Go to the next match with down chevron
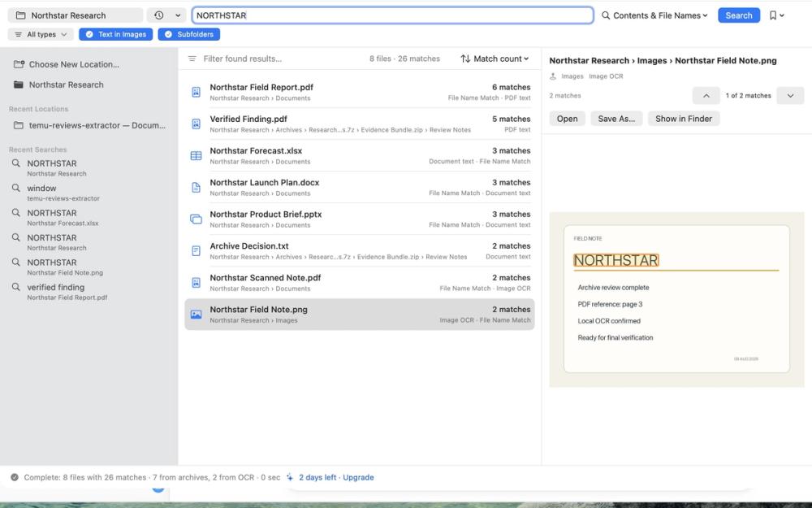812x508 pixels. [790, 95]
